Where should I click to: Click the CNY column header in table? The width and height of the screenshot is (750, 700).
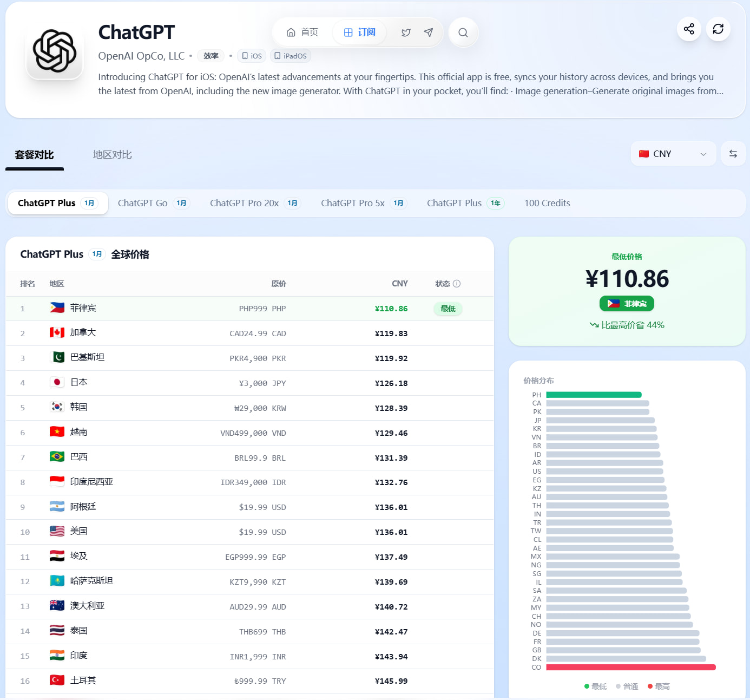[400, 284]
